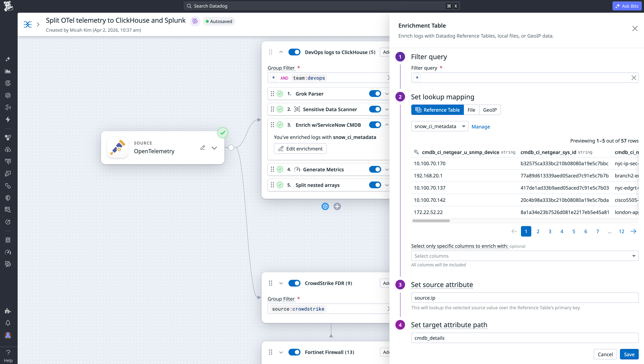Open the pipeline icon next to the title
This screenshot has width=644, height=364.
pyautogui.click(x=195, y=21)
